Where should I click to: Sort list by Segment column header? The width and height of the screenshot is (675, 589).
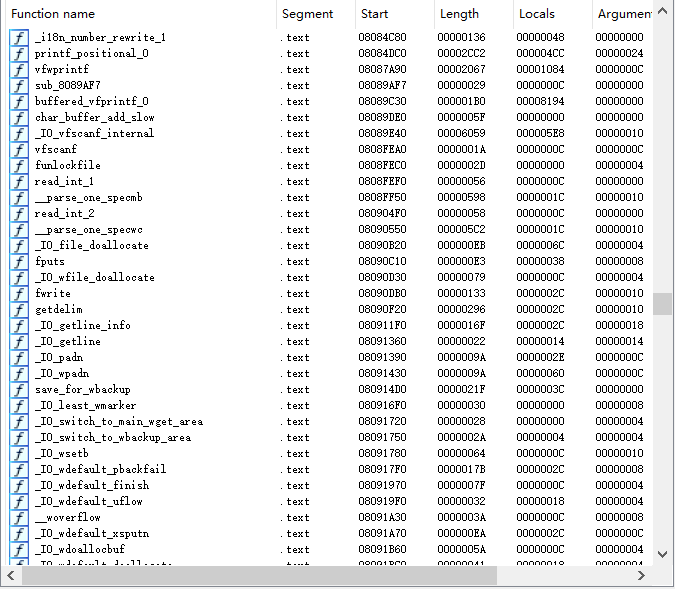(314, 14)
